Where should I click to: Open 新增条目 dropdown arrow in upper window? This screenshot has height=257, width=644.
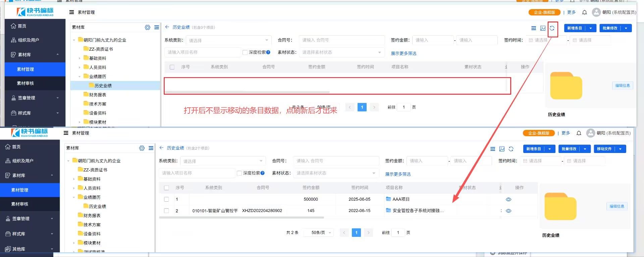(x=591, y=28)
